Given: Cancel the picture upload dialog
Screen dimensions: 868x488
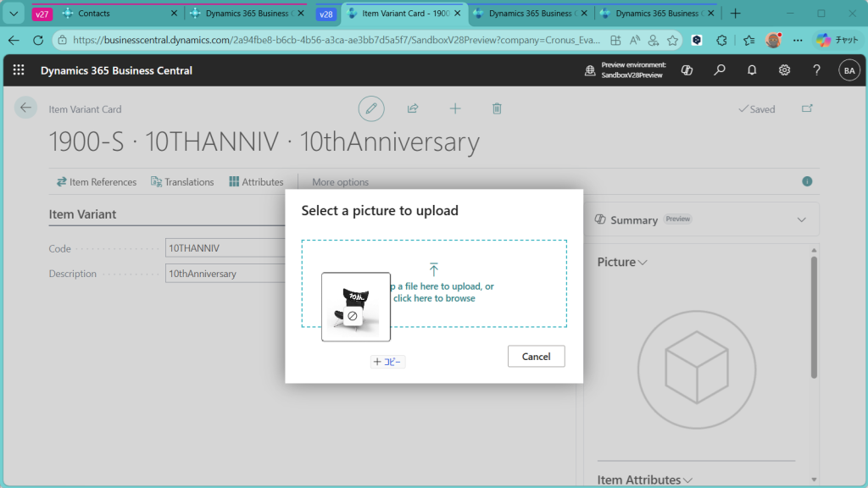Looking at the screenshot, I should point(536,357).
